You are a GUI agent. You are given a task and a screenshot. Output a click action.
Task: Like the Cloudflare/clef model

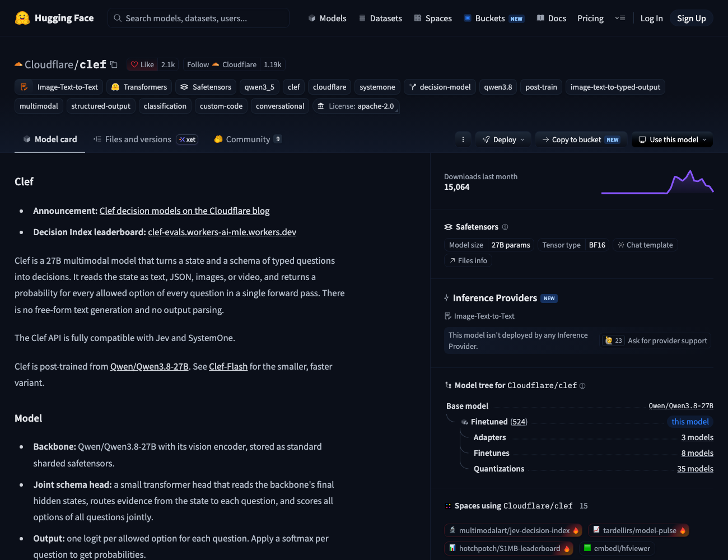tap(142, 64)
